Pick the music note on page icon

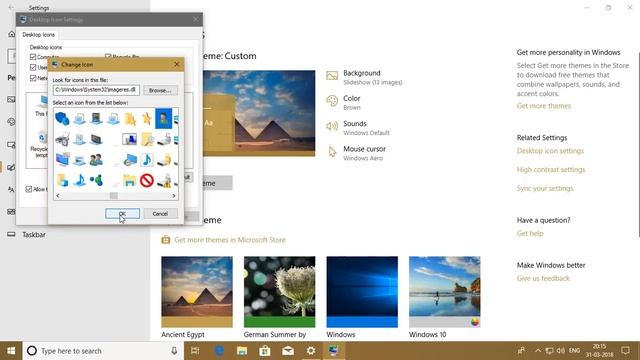click(147, 160)
